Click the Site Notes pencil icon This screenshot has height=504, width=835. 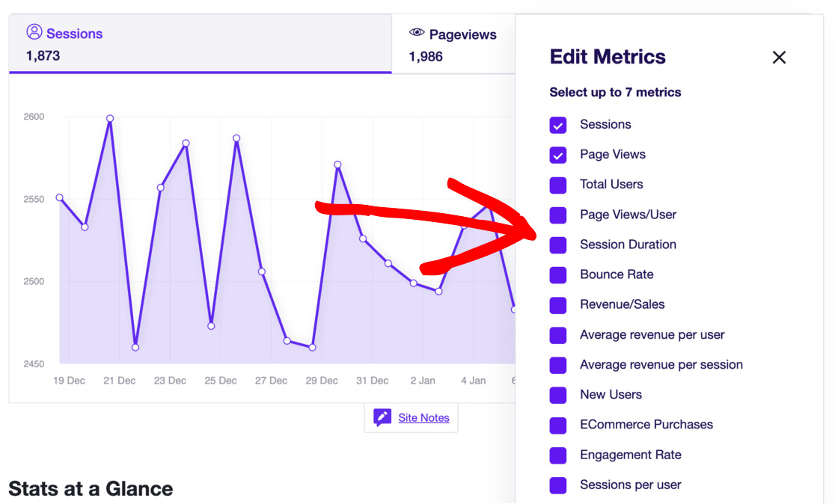(x=382, y=418)
